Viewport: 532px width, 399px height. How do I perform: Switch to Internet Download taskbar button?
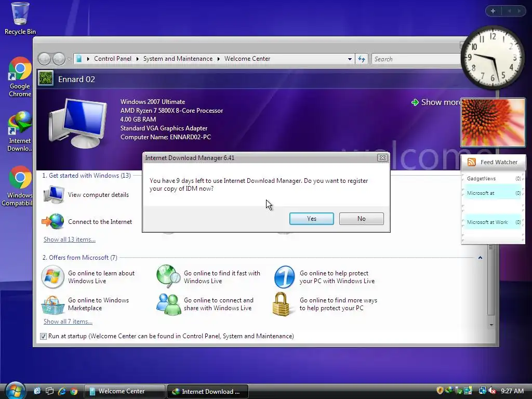(x=208, y=391)
